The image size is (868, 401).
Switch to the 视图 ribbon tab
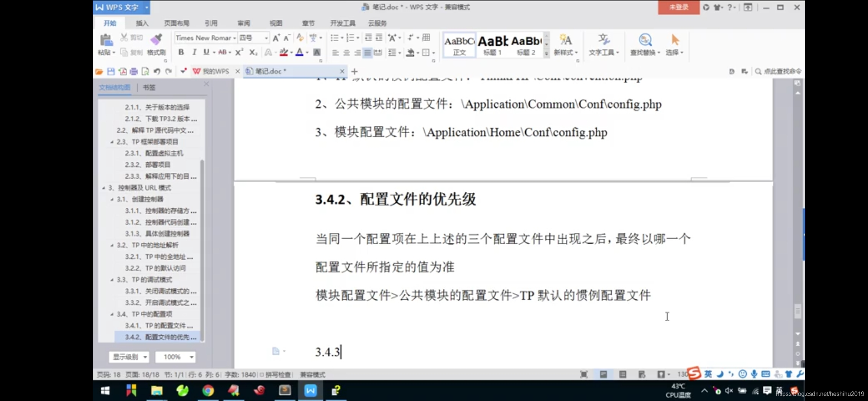click(x=276, y=23)
